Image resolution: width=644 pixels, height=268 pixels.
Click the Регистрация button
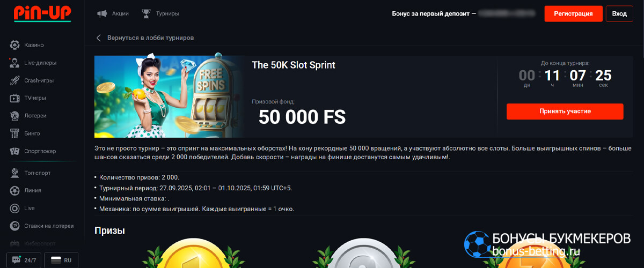tap(573, 14)
